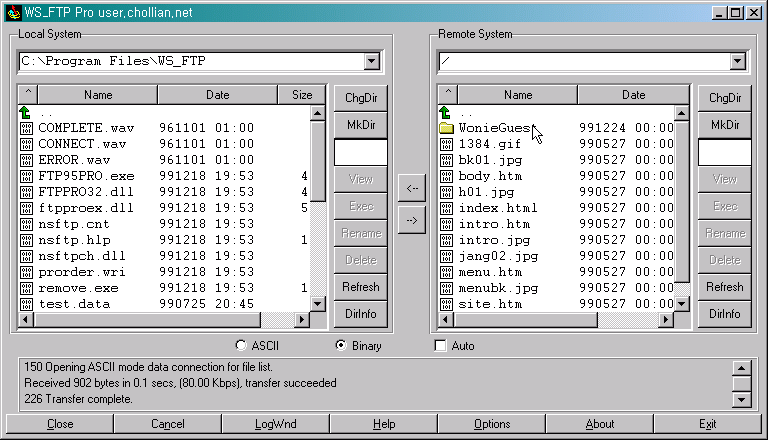768x440 pixels.
Task: Click the menubk.jpg file icon
Action: click(446, 289)
